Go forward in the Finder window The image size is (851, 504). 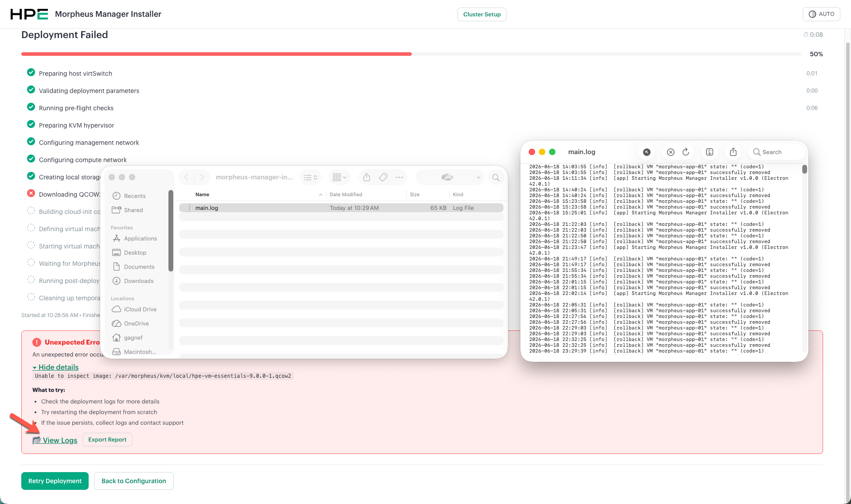pos(202,177)
